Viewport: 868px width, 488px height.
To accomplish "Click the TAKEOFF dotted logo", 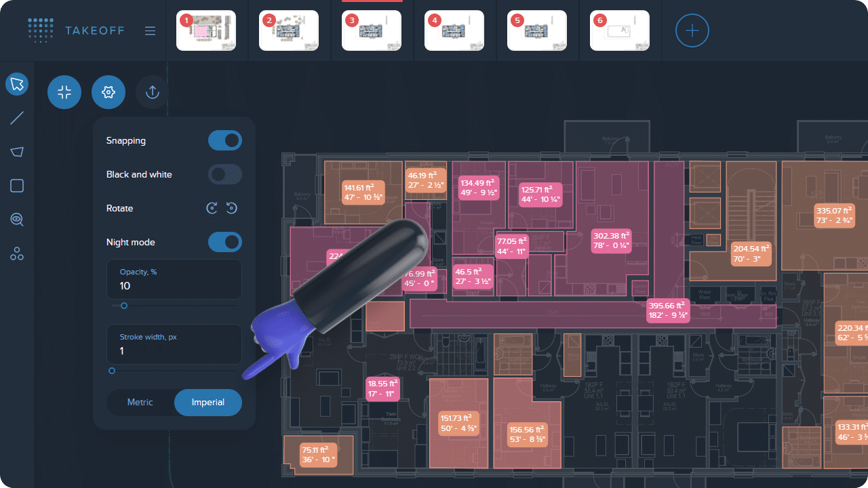I will click(x=41, y=30).
